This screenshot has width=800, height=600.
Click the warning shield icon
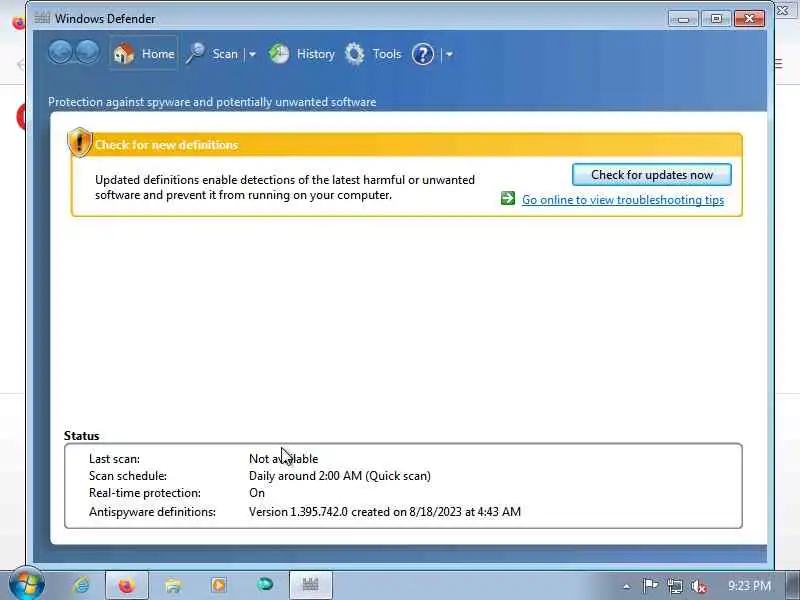[x=79, y=142]
